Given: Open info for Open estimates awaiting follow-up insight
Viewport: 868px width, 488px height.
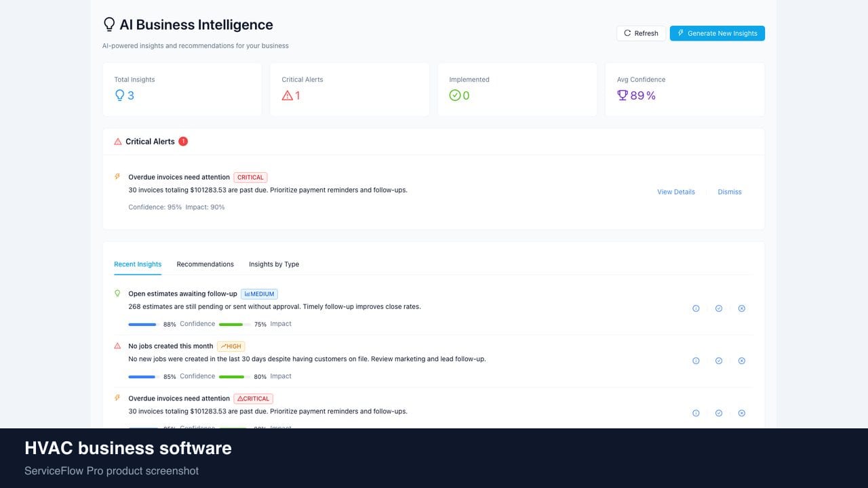Looking at the screenshot, I should (x=696, y=308).
